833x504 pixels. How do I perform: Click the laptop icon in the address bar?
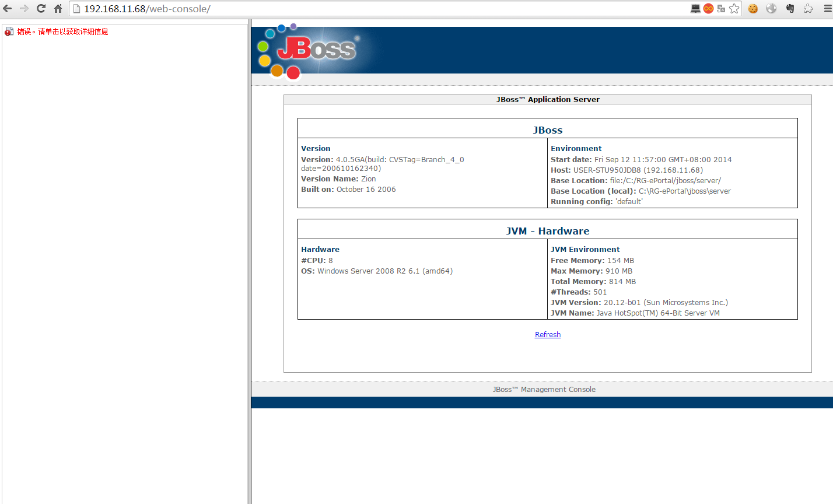click(695, 9)
